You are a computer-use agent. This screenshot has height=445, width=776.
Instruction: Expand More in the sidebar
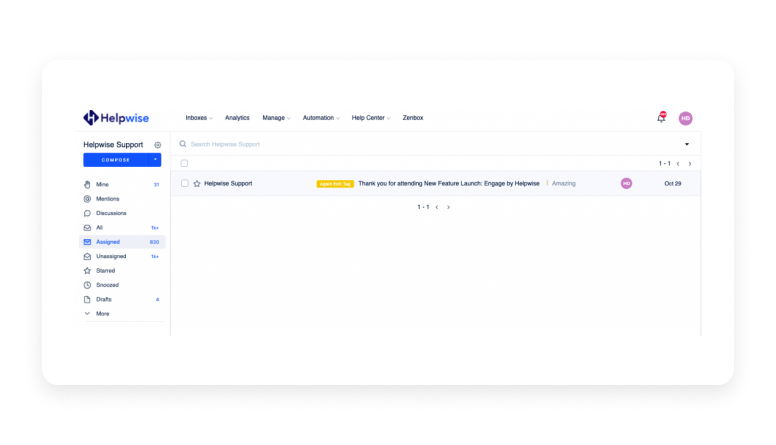102,314
